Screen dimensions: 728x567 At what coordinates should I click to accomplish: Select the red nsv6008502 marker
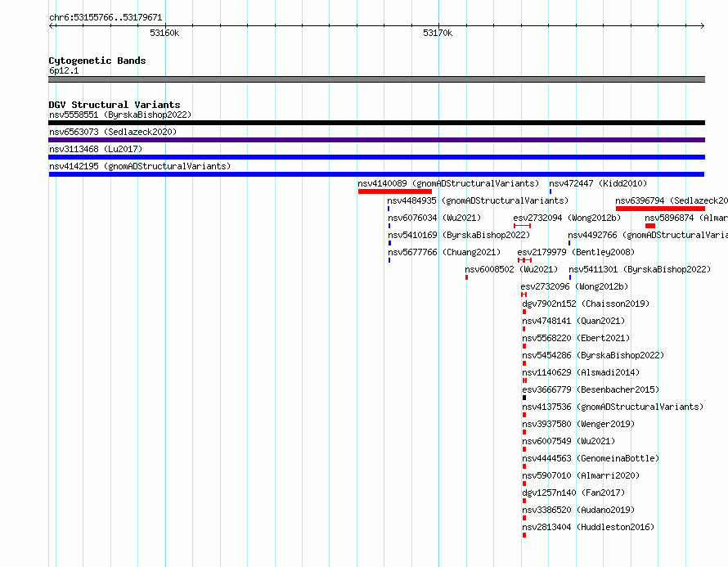pyautogui.click(x=466, y=277)
